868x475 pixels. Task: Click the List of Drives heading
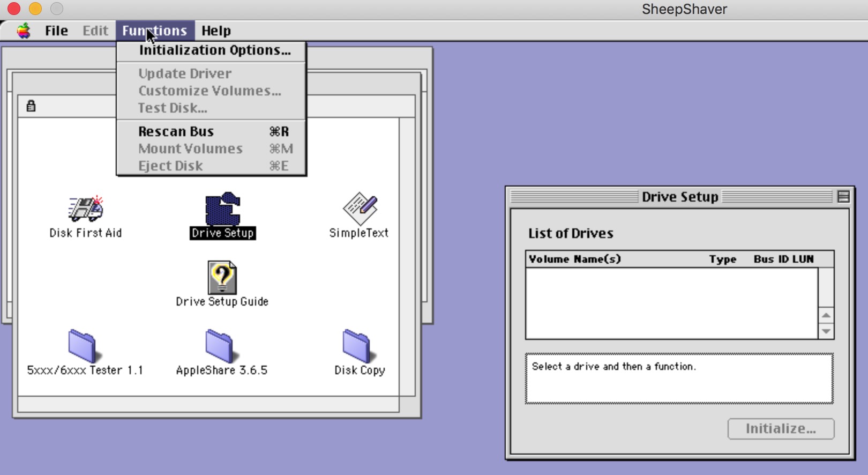(571, 233)
